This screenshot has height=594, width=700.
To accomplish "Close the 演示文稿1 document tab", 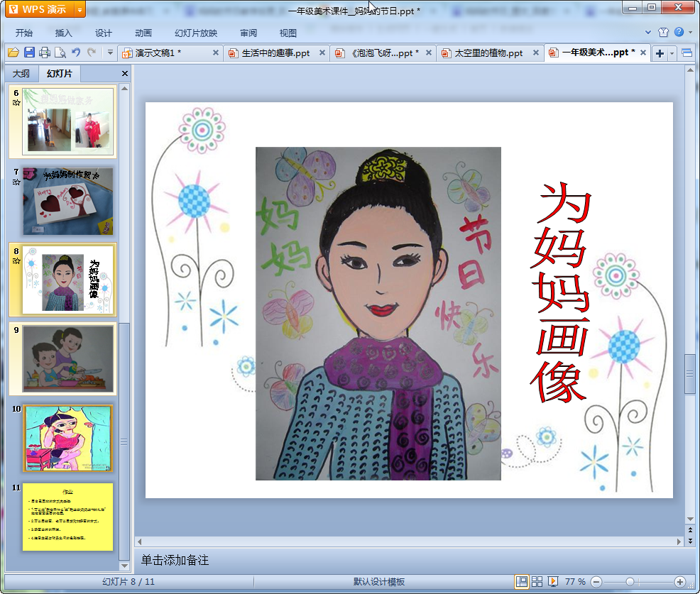I will pyautogui.click(x=216, y=53).
